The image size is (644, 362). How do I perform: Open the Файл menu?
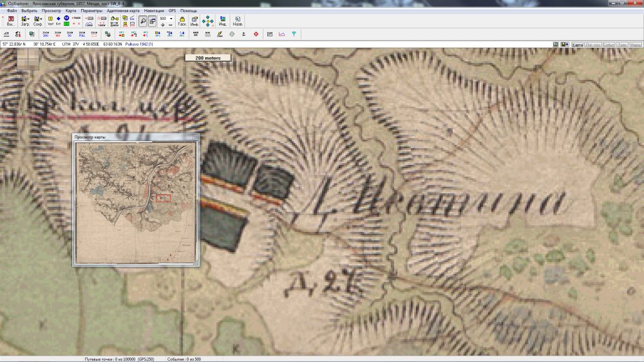coord(12,11)
